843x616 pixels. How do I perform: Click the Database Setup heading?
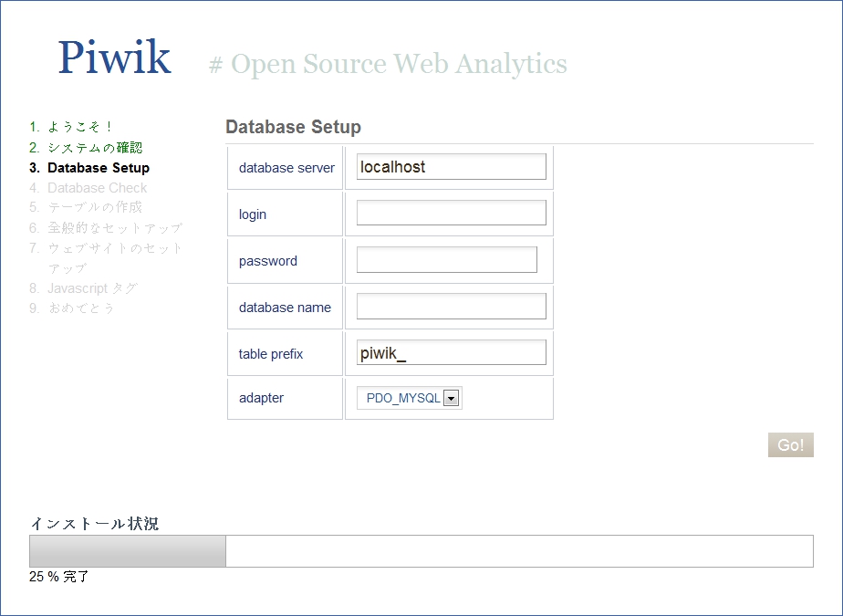[x=293, y=127]
